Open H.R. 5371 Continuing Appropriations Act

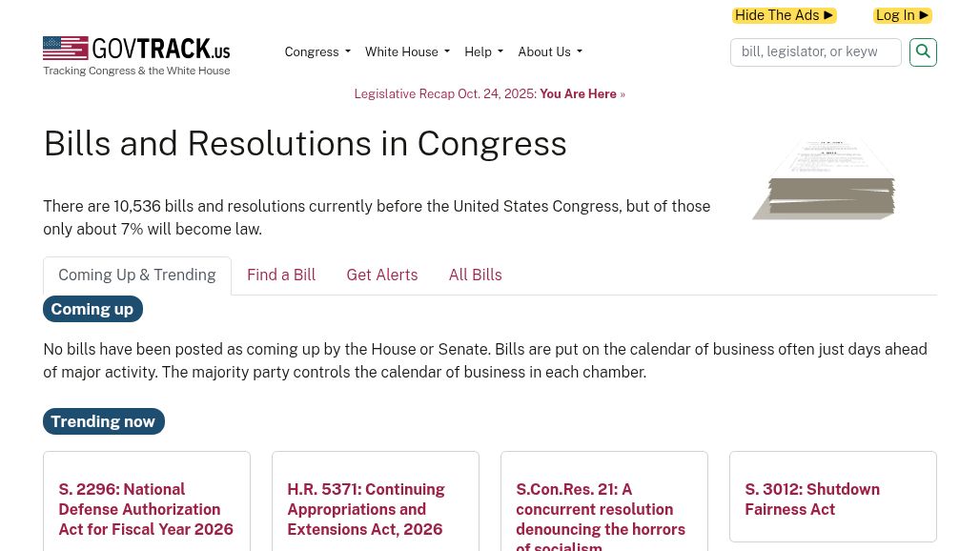point(366,509)
